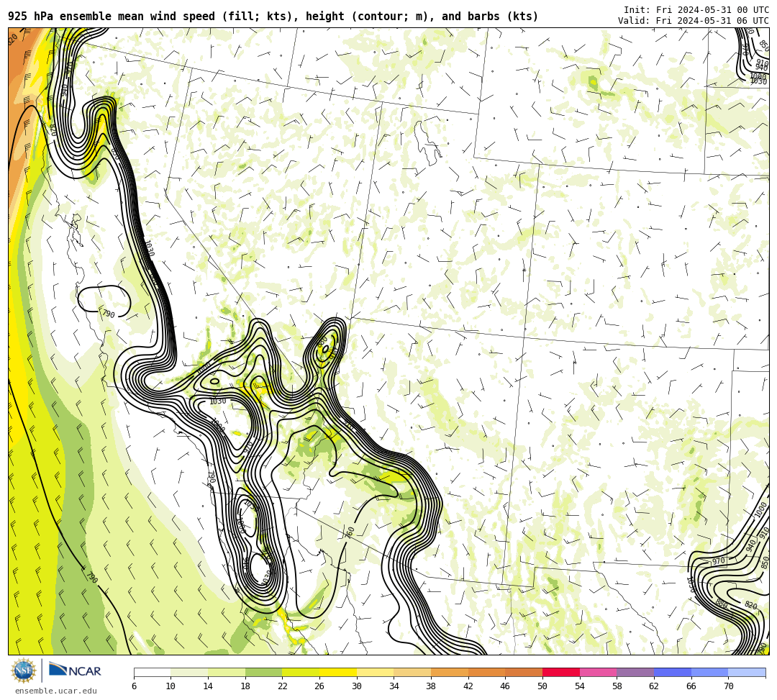
Task: Click the '820' contour label in lower-right corner
Action: 750,605
